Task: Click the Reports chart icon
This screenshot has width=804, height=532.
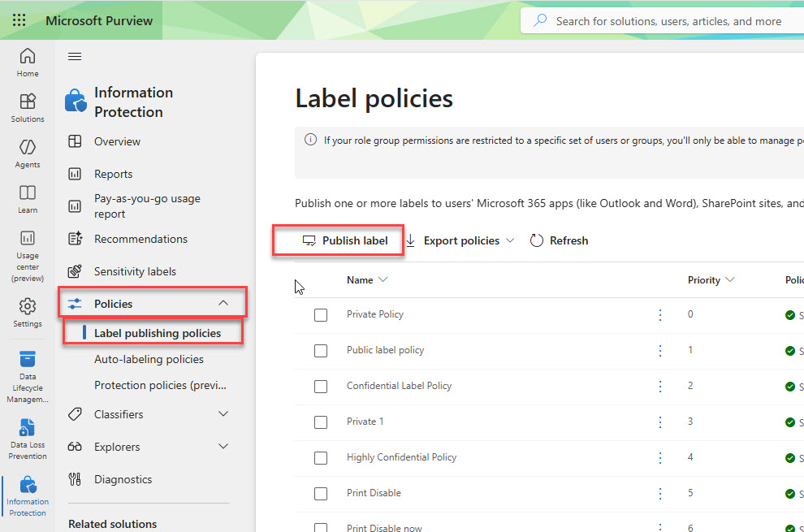Action: (x=75, y=174)
